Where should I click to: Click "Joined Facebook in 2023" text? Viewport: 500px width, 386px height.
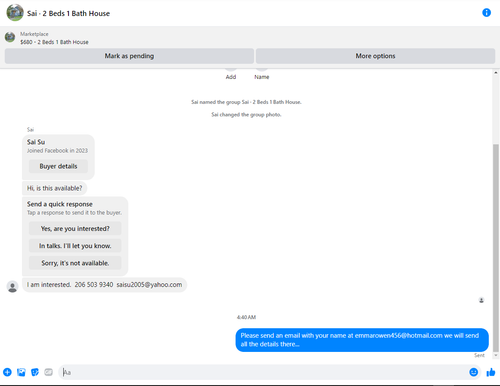click(57, 151)
